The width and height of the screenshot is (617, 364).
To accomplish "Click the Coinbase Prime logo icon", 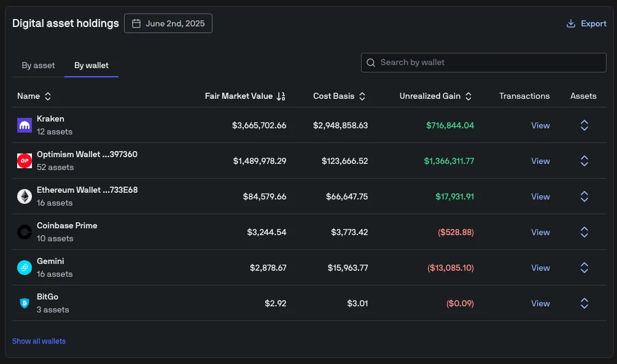I will pyautogui.click(x=25, y=232).
